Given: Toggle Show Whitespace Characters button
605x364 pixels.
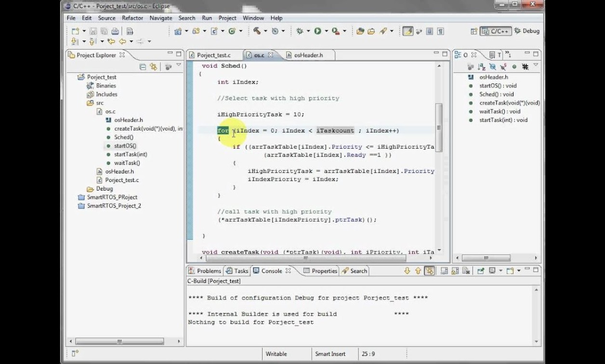Looking at the screenshot, I should (441, 31).
